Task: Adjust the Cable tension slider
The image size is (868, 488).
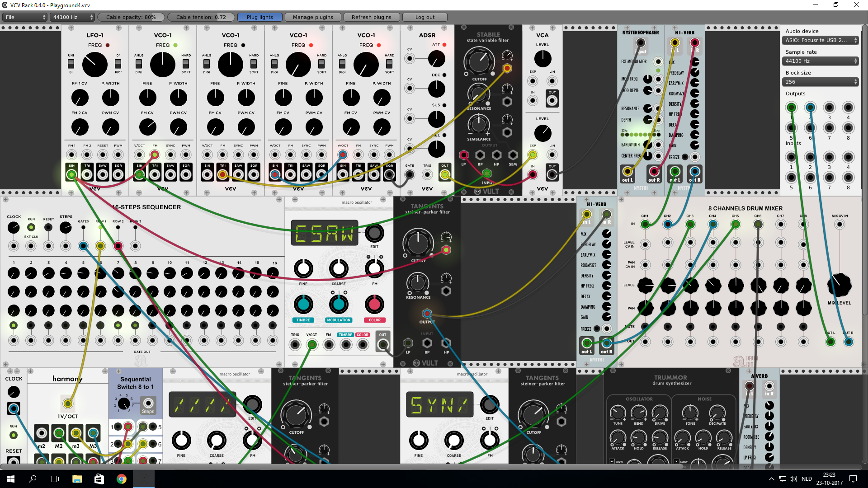Action: point(201,17)
